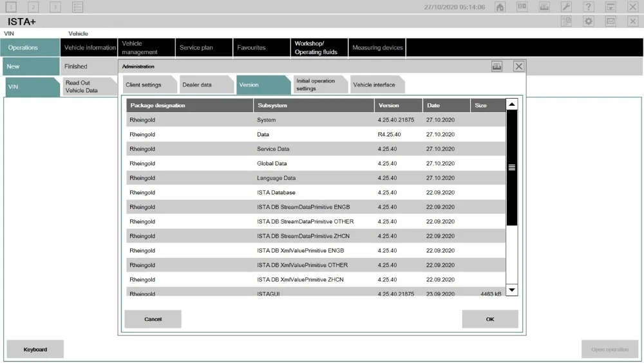Click System version 4.25.40.21875
This screenshot has width=644, height=363.
pyautogui.click(x=396, y=120)
